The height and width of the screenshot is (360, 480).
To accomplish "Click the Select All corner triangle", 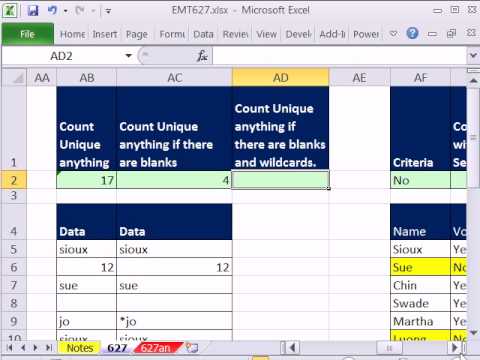I will pyautogui.click(x=14, y=78).
